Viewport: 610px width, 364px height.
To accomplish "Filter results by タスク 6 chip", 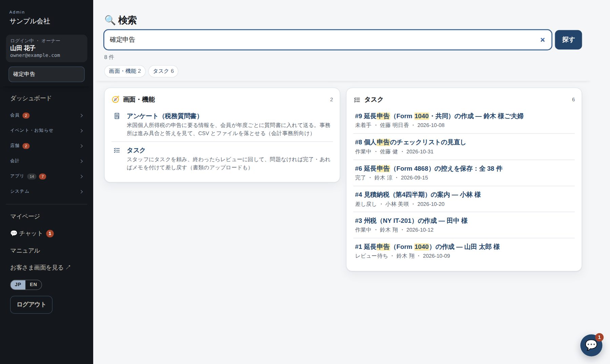I will coord(163,71).
